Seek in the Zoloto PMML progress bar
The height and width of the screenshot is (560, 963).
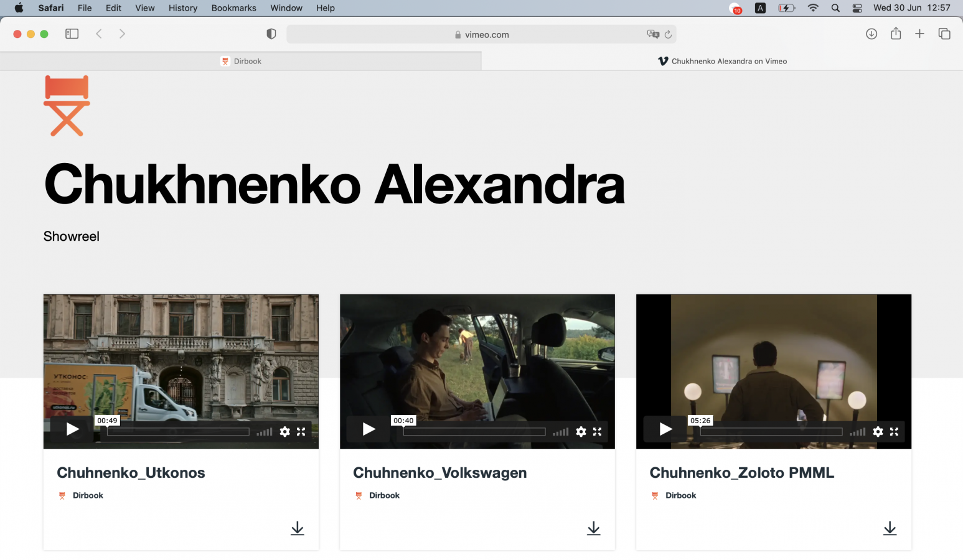point(771,432)
